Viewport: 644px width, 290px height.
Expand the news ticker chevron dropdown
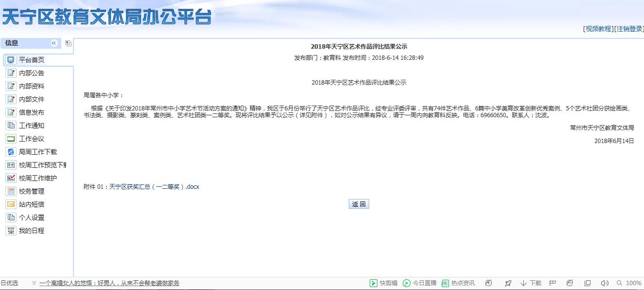click(x=34, y=283)
